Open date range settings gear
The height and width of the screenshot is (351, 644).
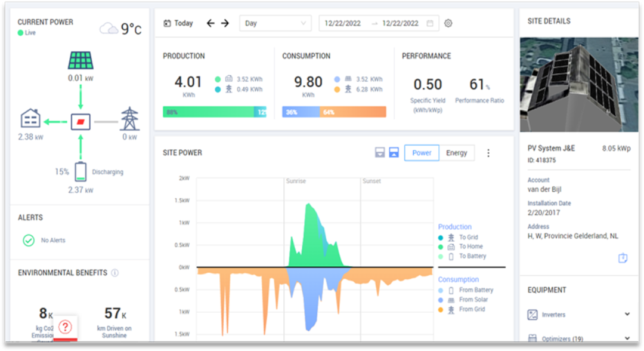(448, 23)
